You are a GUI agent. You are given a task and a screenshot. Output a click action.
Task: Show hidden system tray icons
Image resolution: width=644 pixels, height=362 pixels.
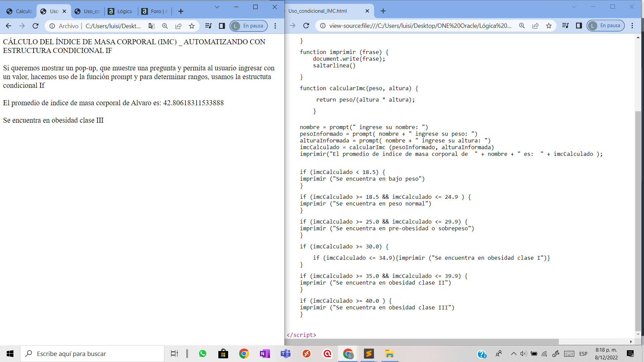point(514,354)
